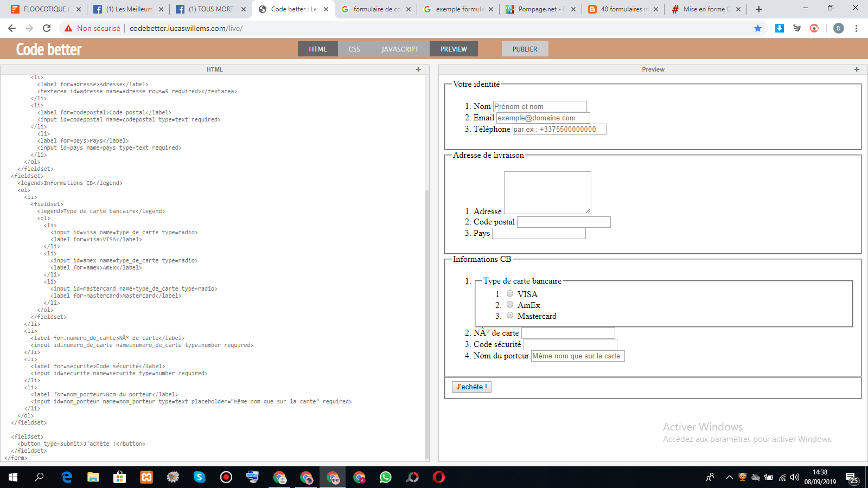Click the PUBLIER button
Viewport: 868px width, 488px height.
click(x=525, y=49)
